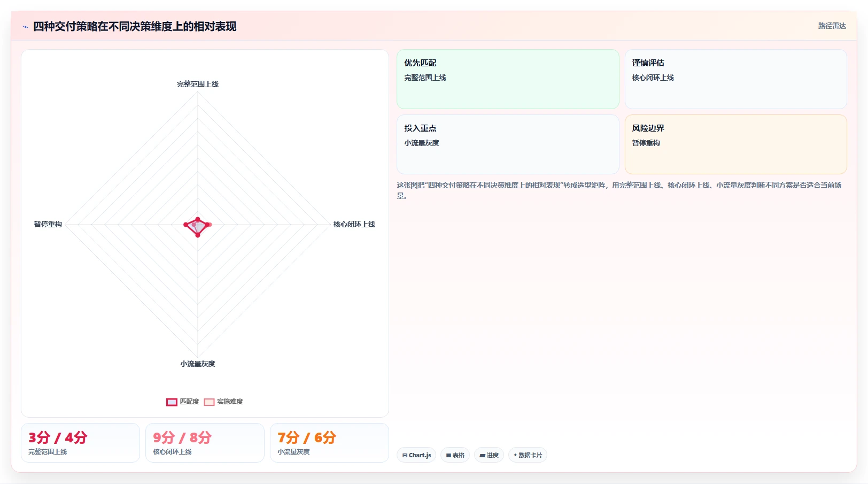
Task: Click the icon inside the Chart.js tag
Action: 405,456
